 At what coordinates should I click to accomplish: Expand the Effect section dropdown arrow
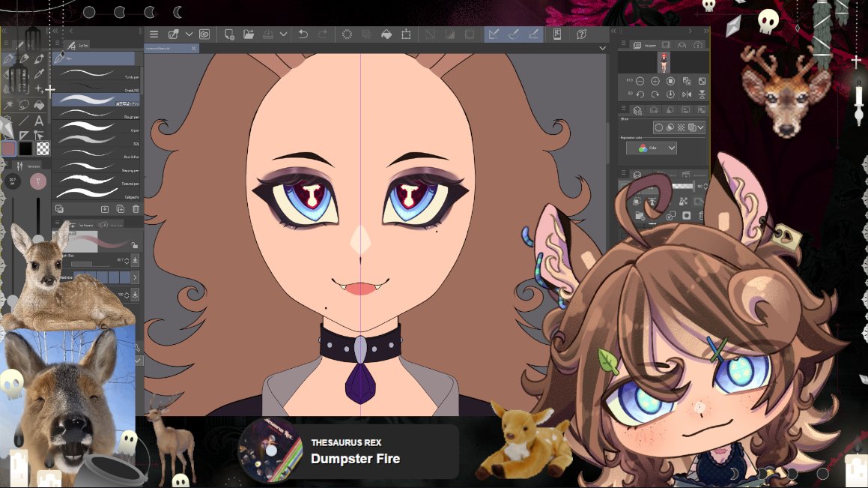click(701, 127)
